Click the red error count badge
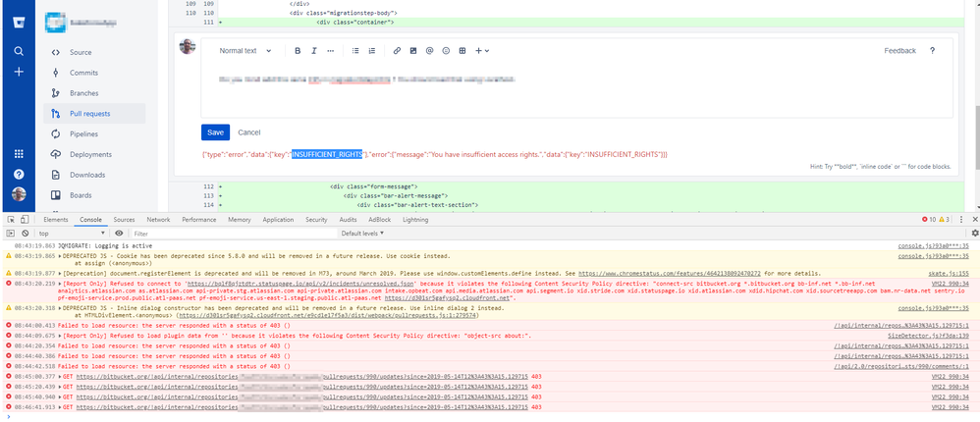The width and height of the screenshot is (980, 422). point(928,220)
